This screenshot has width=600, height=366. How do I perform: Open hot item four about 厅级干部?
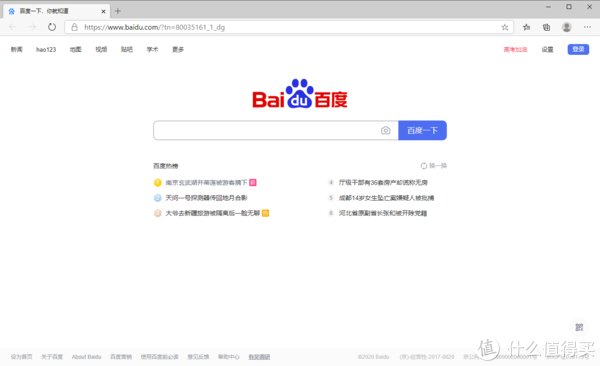coord(383,183)
